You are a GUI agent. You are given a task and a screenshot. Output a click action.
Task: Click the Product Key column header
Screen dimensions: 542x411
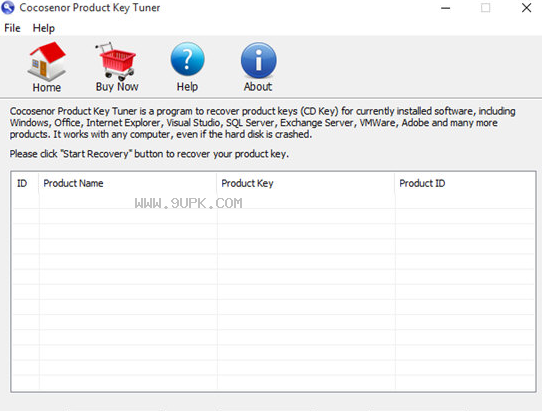pyautogui.click(x=306, y=183)
